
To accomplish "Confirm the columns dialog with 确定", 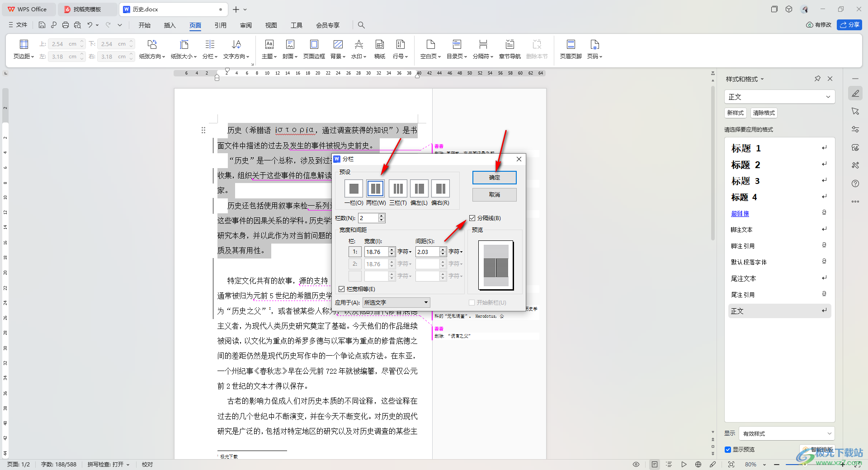I will [x=495, y=178].
